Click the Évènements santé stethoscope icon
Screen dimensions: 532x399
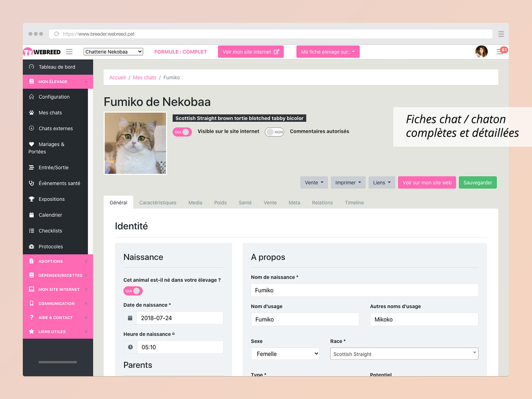(x=32, y=183)
